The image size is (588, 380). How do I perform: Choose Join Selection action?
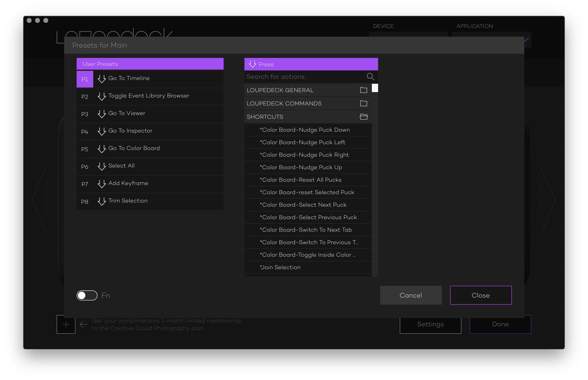click(280, 267)
